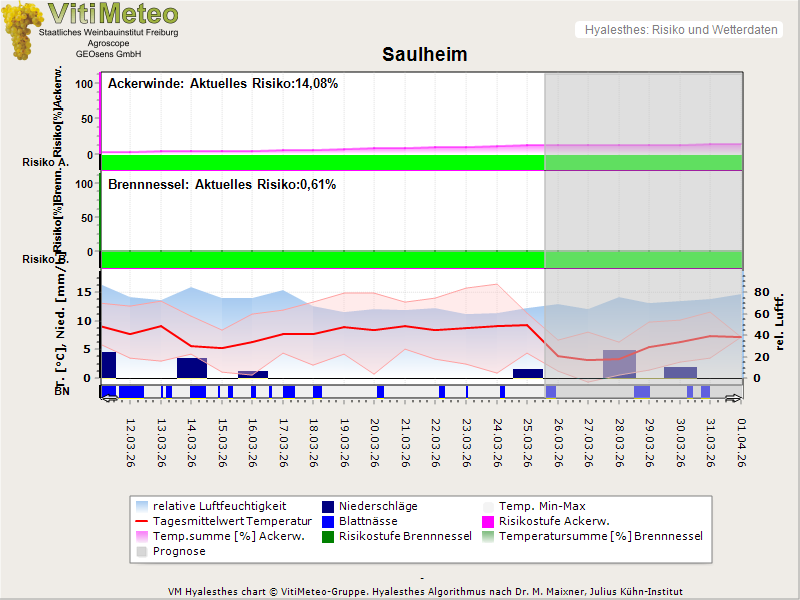Screen dimensions: 800x600
Task: Click the Blattnässe blue legend swatch
Action: tap(327, 521)
